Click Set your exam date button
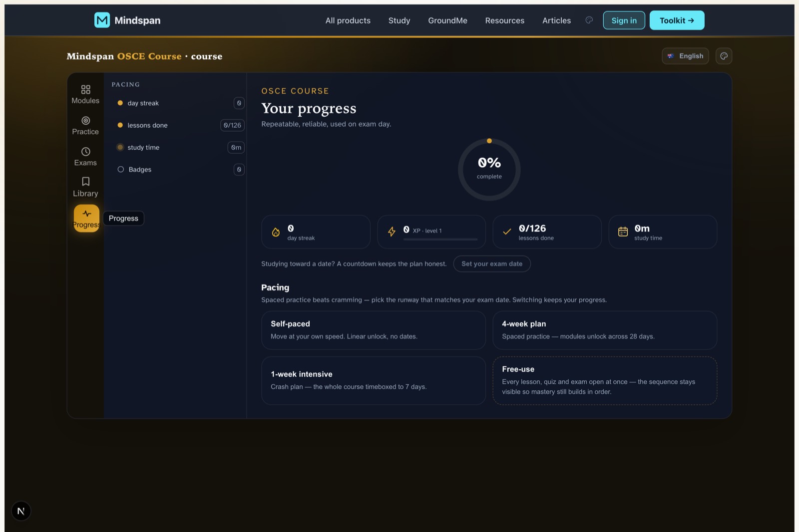This screenshot has height=532, width=799. coord(492,264)
